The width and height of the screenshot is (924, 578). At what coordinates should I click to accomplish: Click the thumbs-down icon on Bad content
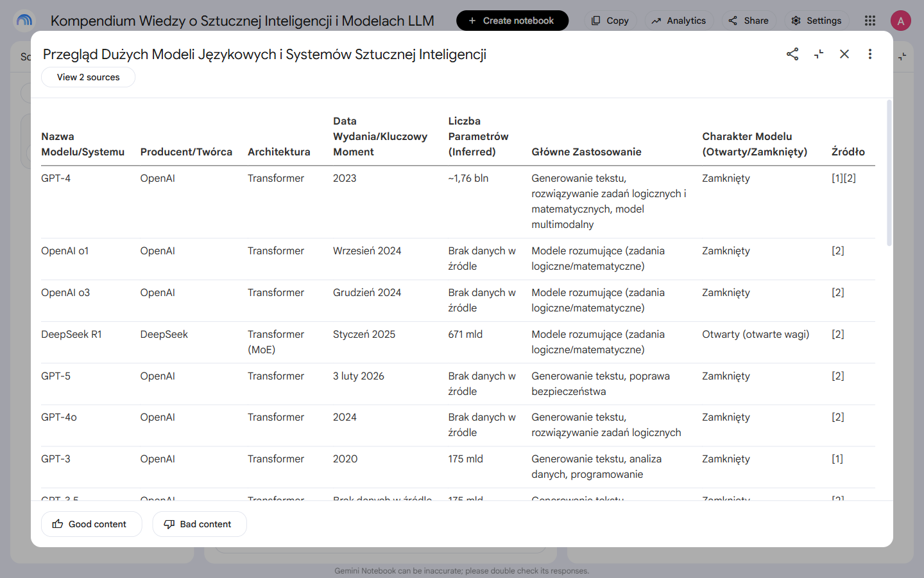(x=169, y=524)
